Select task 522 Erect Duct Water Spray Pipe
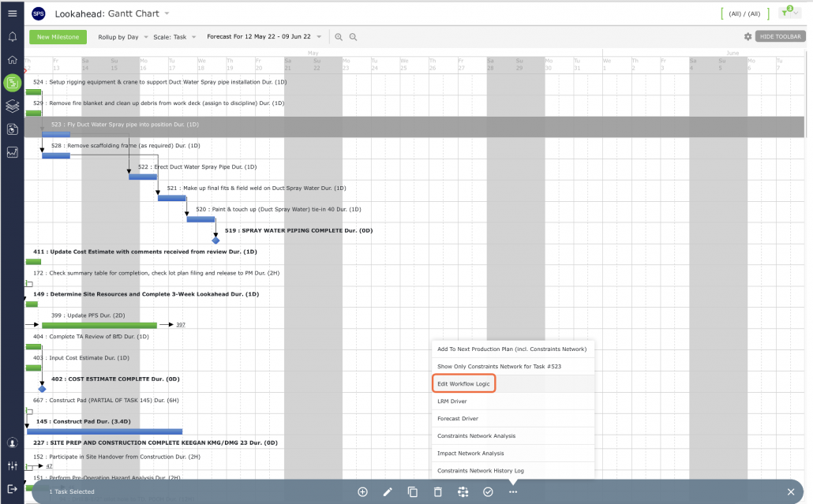 click(x=197, y=166)
